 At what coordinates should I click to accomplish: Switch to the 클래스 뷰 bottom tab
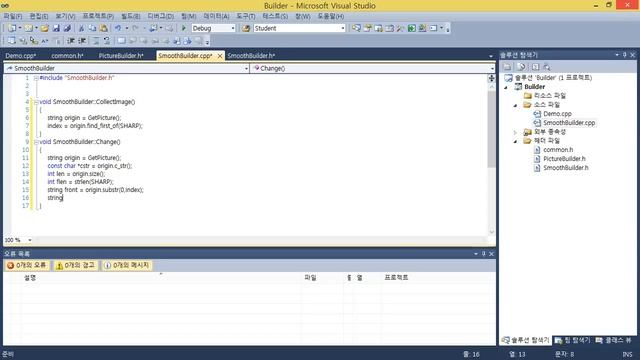click(x=613, y=340)
